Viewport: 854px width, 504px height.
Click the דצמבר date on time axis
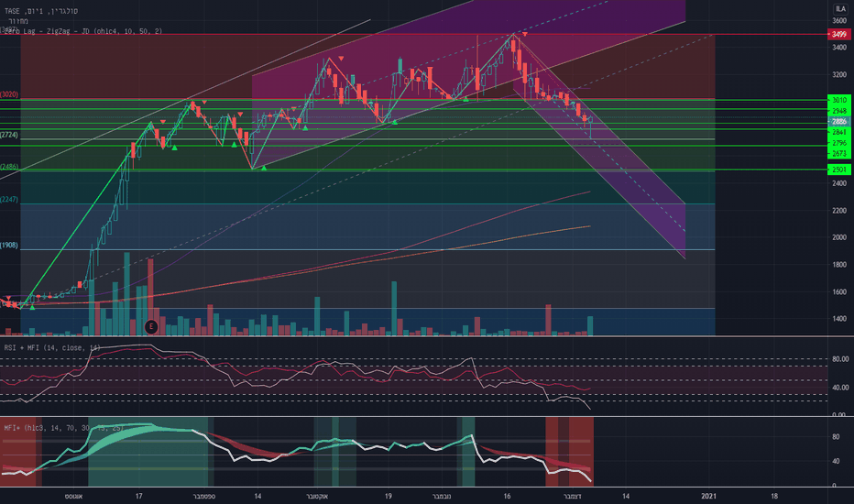(x=572, y=497)
